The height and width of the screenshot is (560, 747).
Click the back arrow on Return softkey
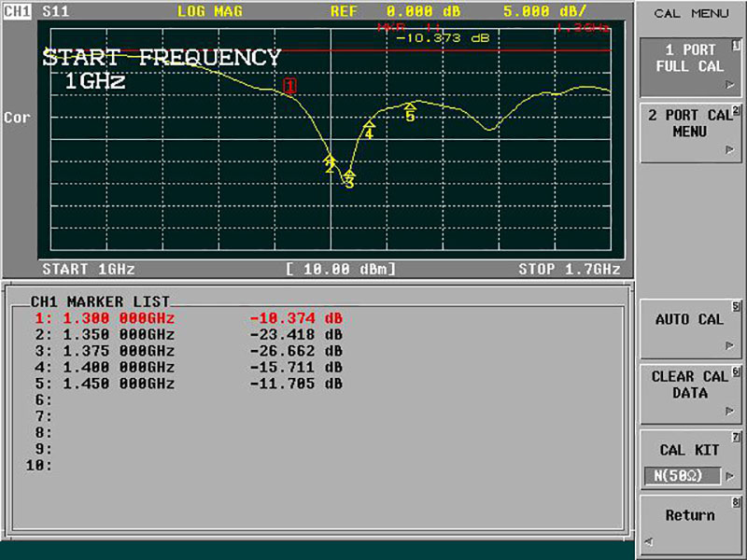tap(648, 541)
